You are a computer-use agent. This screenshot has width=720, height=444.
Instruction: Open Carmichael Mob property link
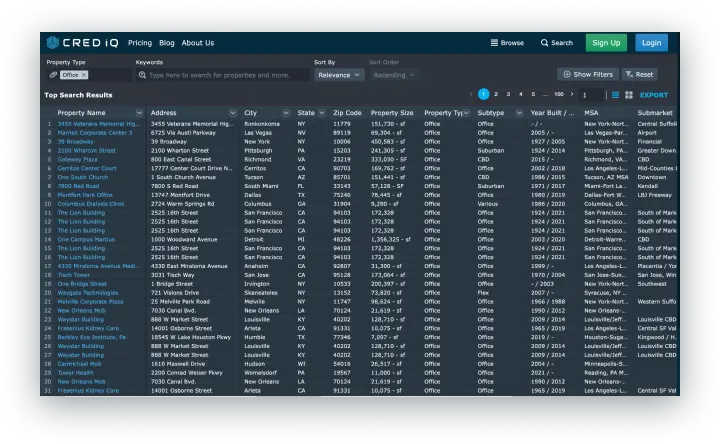click(79, 364)
